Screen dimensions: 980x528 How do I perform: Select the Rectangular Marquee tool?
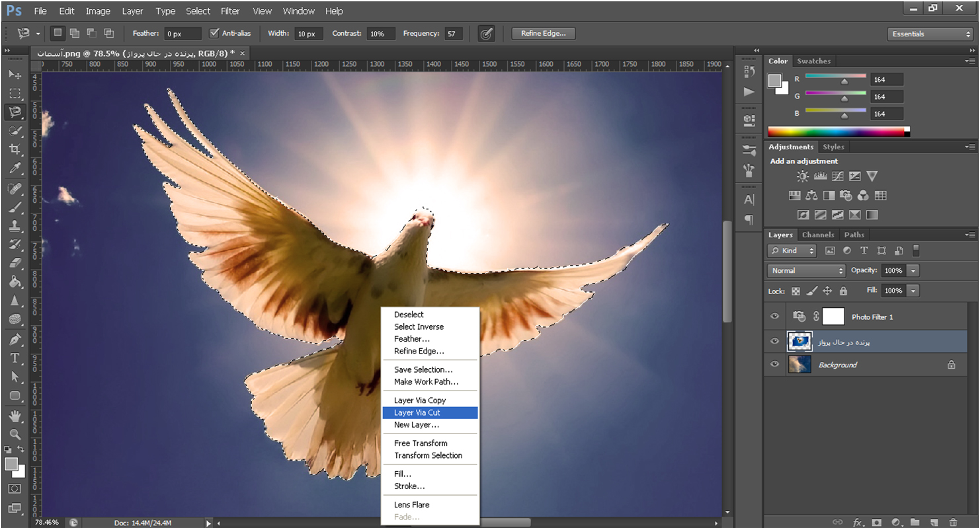[x=15, y=93]
